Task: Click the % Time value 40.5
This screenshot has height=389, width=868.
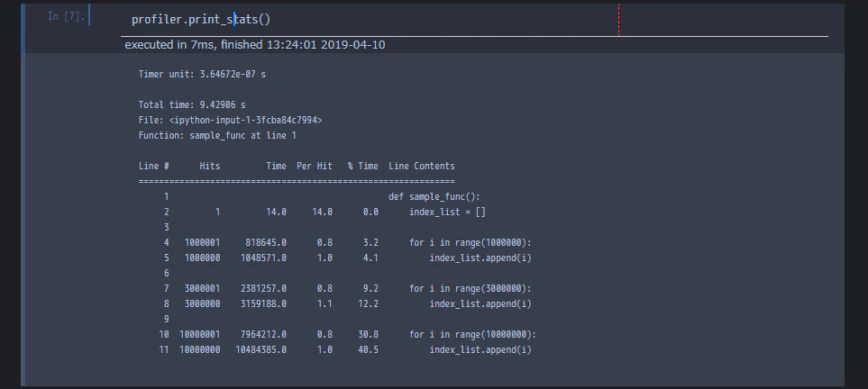Action: coord(368,349)
